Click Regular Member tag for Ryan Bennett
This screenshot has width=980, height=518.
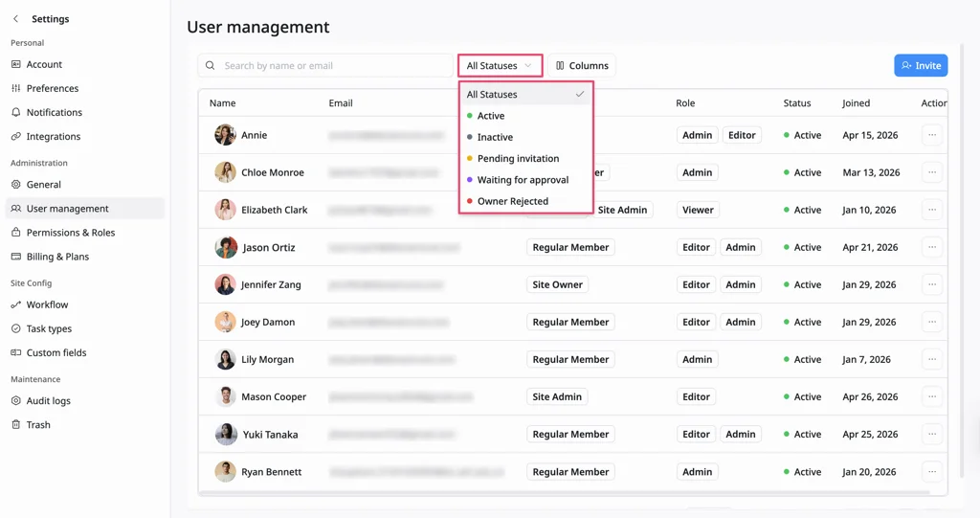tap(570, 472)
